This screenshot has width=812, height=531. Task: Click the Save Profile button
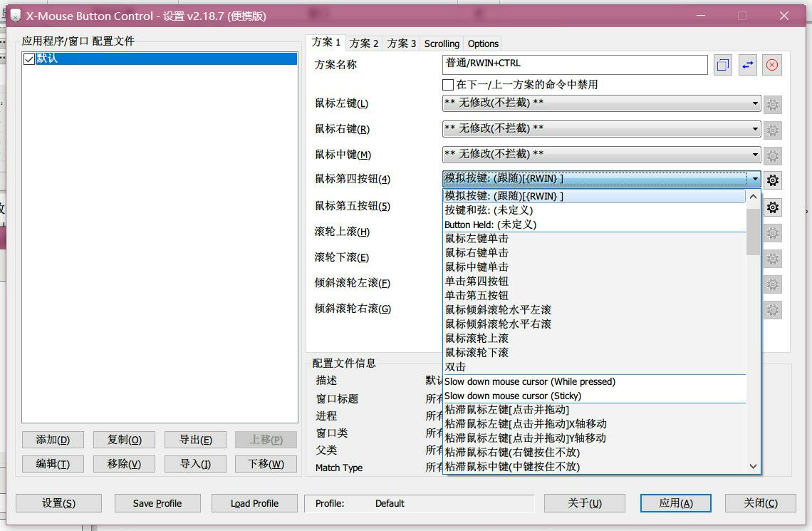coord(157,503)
